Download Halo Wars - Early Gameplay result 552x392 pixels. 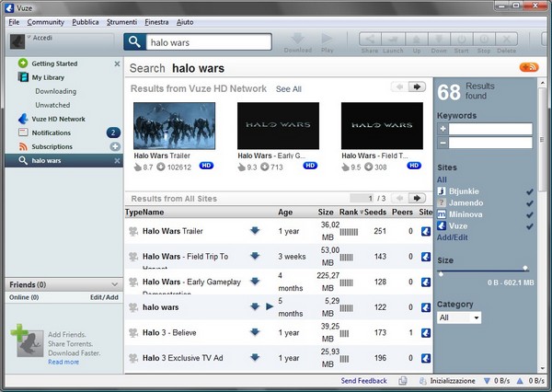pyautogui.click(x=255, y=281)
